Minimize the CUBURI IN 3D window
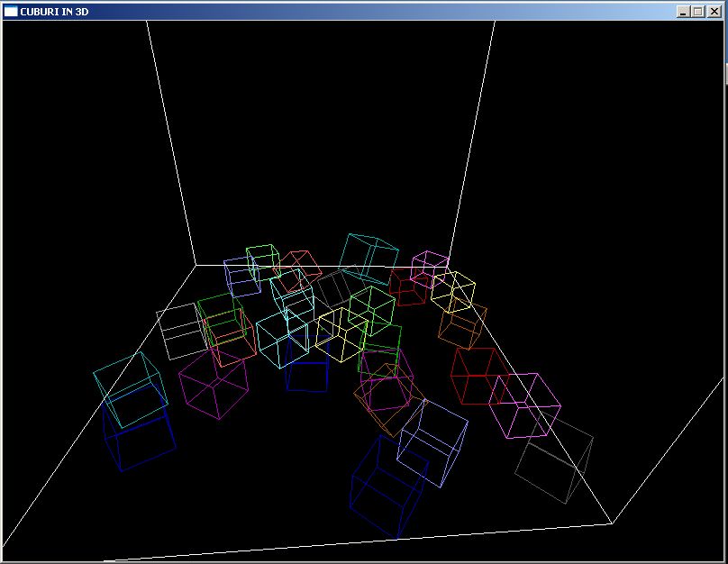Screen dimensions: 728x564 point(683,12)
